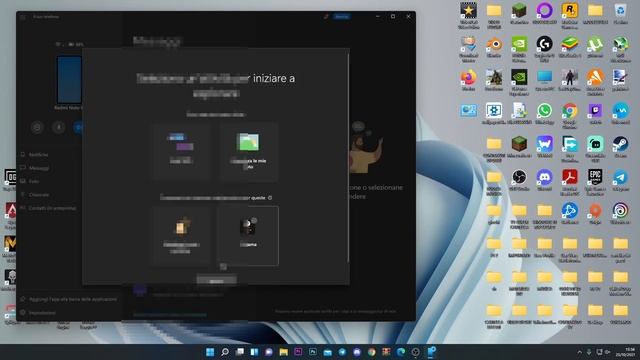Open the Logitech G HUB desktop icon
Image resolution: width=640 pixels, height=360 pixels.
[x=544, y=44]
